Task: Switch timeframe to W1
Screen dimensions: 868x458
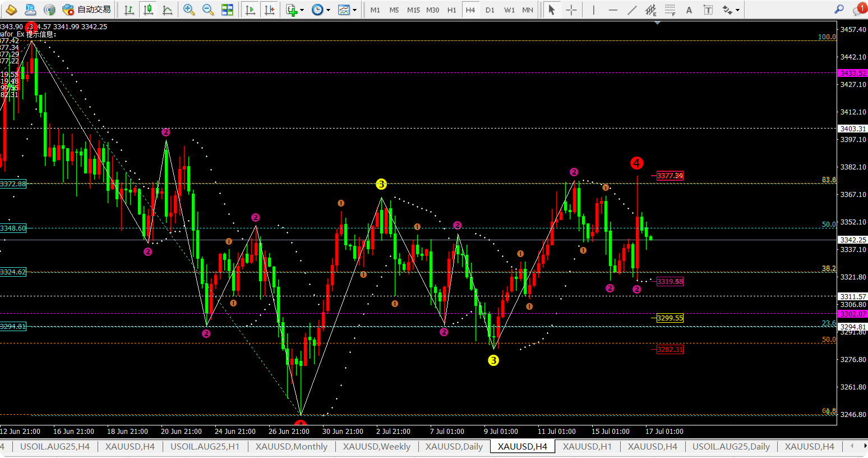Action: click(509, 10)
